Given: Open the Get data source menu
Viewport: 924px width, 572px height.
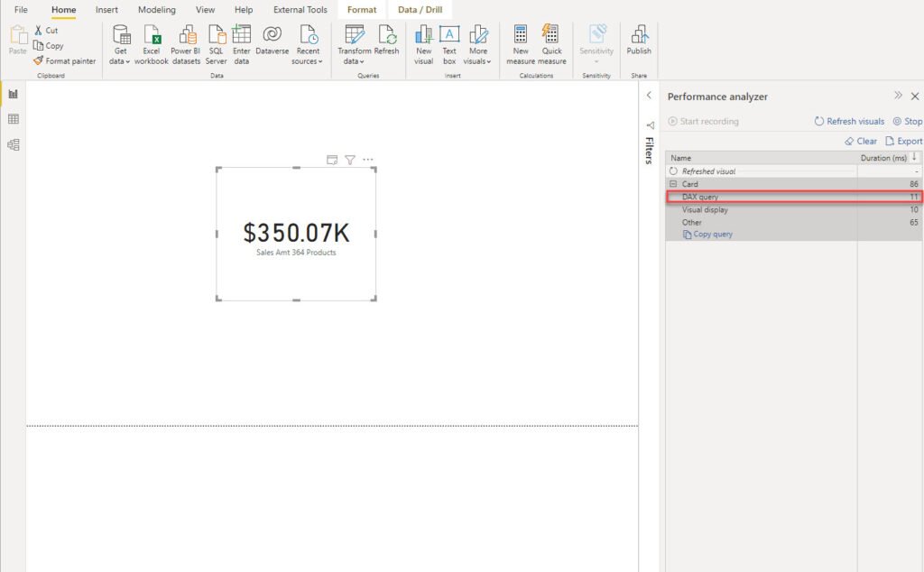Looking at the screenshot, I should pyautogui.click(x=120, y=45).
